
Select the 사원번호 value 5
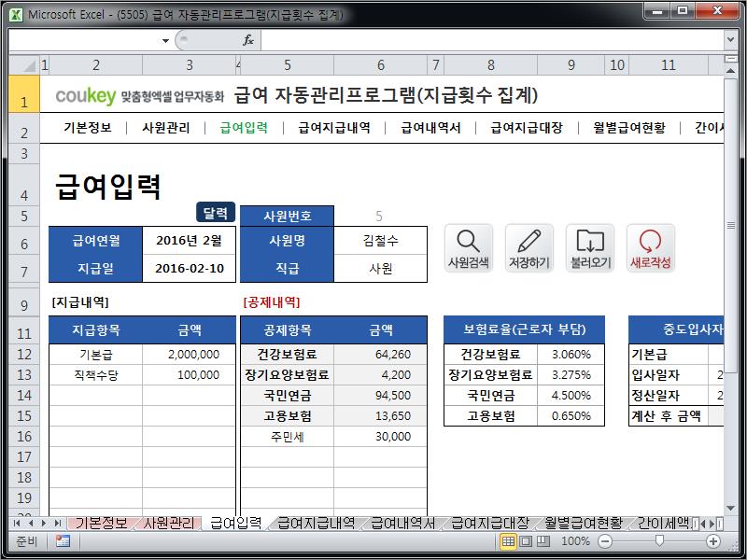coord(380,217)
